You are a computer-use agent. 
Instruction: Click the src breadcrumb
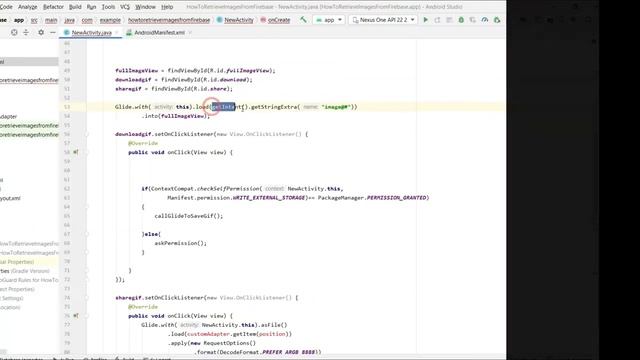click(34, 20)
